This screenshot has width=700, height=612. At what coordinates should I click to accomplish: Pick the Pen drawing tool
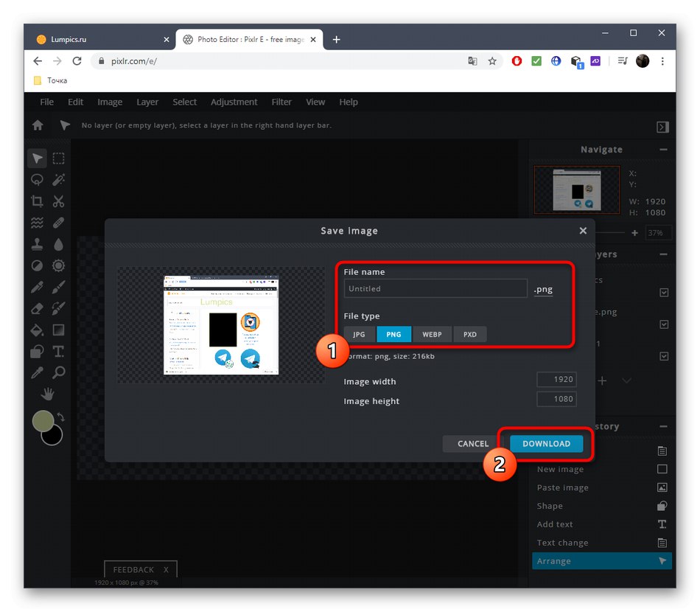(x=37, y=287)
